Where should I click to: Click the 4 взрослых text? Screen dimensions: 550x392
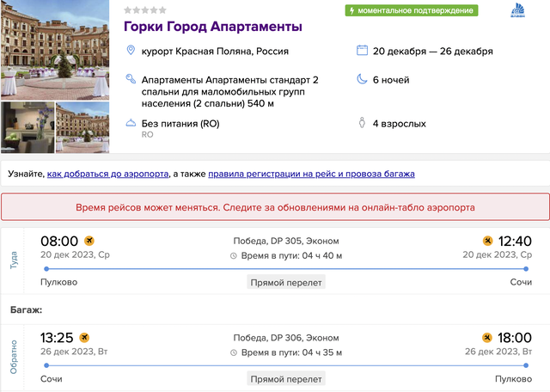coord(400,124)
